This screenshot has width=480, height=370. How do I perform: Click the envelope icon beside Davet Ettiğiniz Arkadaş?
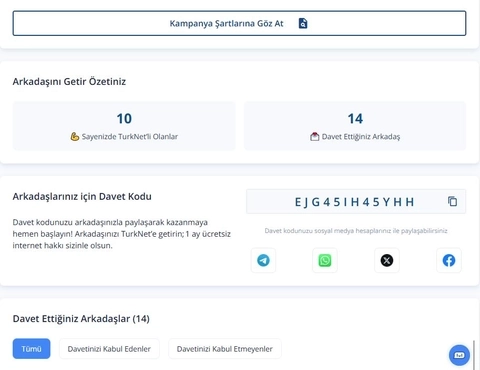[x=315, y=136]
